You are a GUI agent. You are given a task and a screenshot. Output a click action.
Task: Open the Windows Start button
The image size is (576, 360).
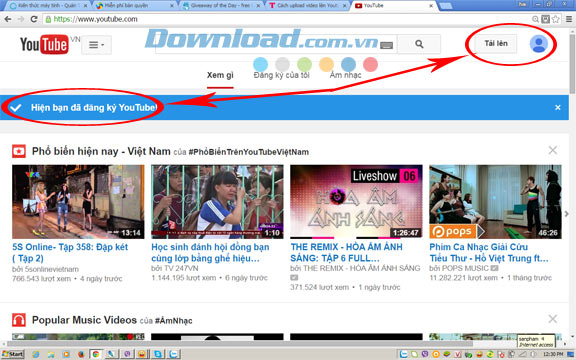[13, 354]
